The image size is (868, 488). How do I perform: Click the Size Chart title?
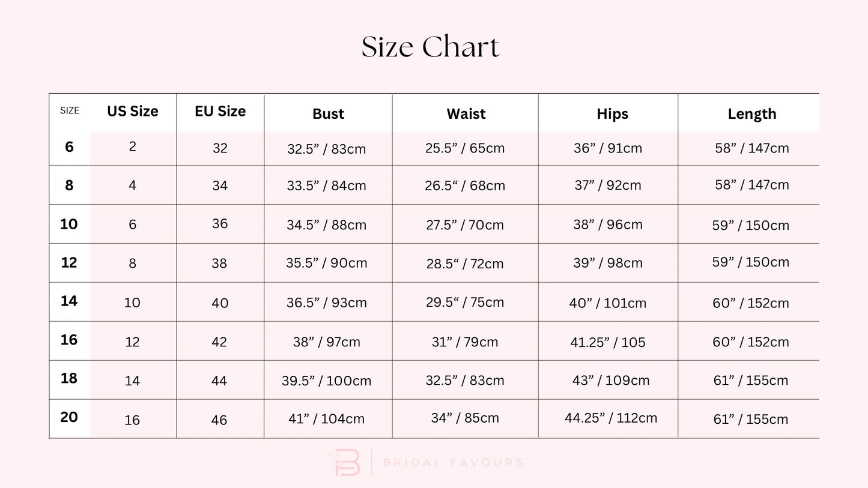(x=430, y=47)
